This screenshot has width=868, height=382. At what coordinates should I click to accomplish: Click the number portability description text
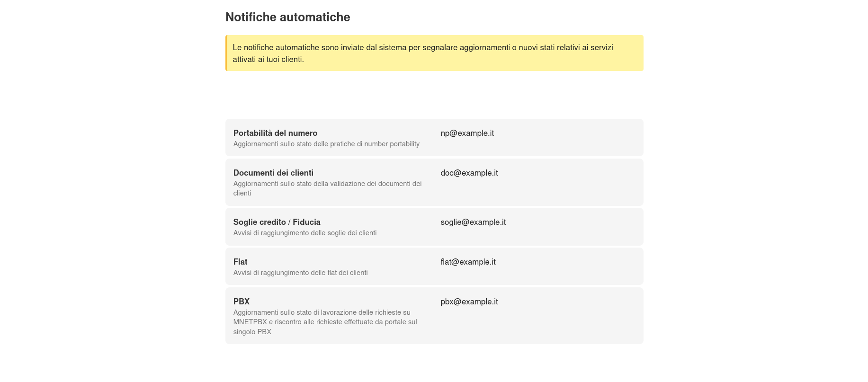326,144
